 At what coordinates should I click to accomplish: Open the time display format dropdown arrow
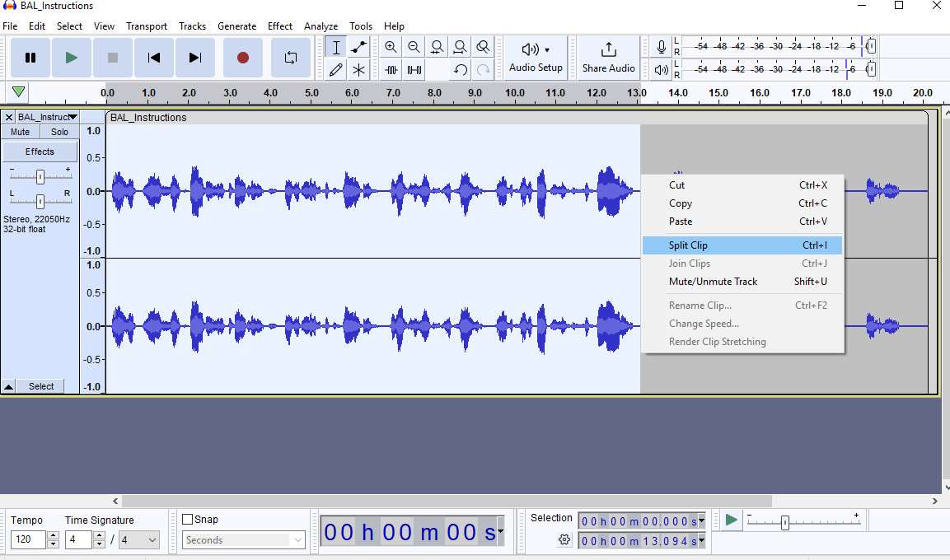click(500, 531)
